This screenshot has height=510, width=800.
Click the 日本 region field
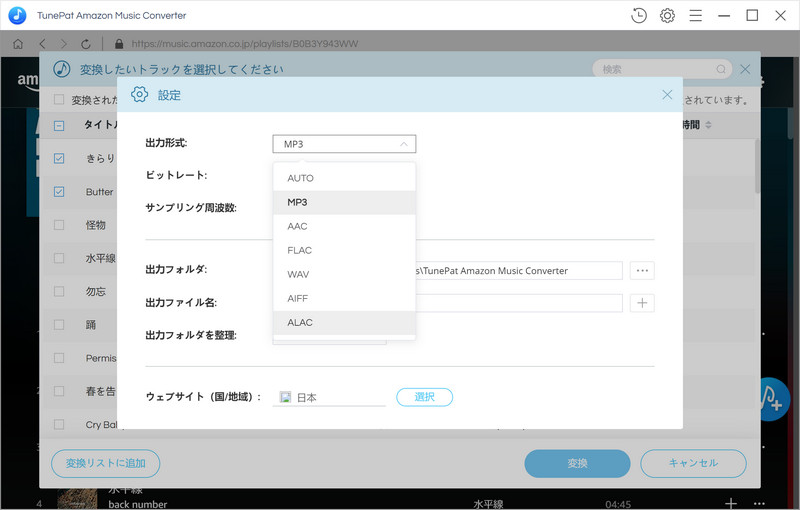(329, 397)
